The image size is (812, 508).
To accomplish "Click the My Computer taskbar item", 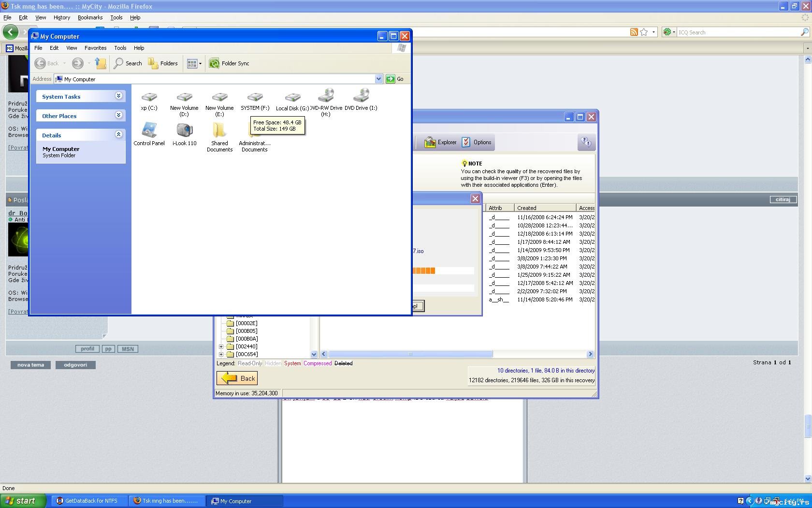I will point(245,501).
